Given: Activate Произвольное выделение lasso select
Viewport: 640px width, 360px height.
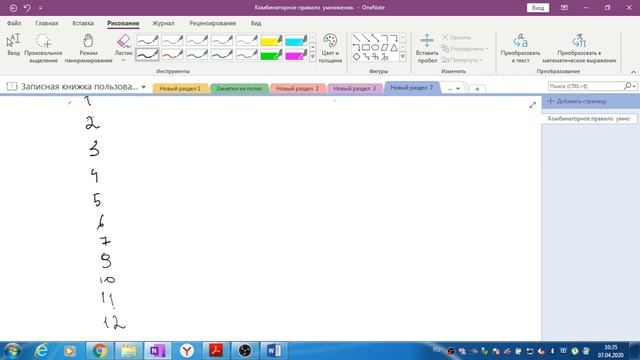Looking at the screenshot, I should [x=43, y=48].
